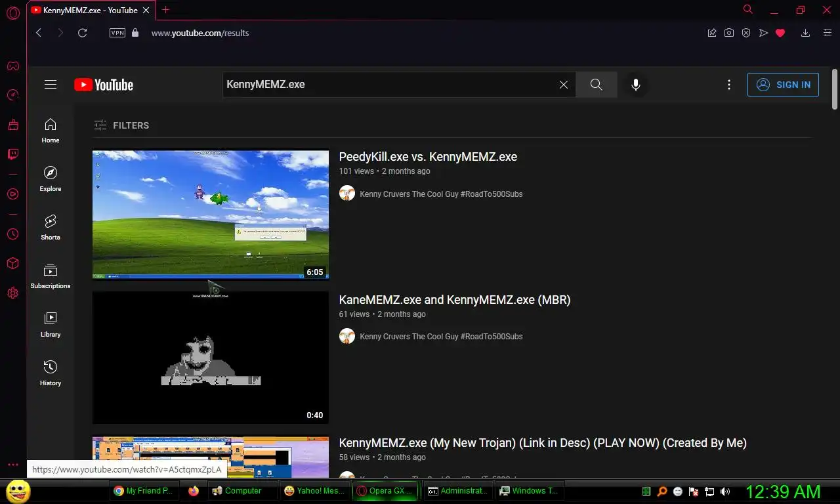Open Settings gear in Opera sidebar
Image resolution: width=840 pixels, height=504 pixels.
click(x=13, y=293)
